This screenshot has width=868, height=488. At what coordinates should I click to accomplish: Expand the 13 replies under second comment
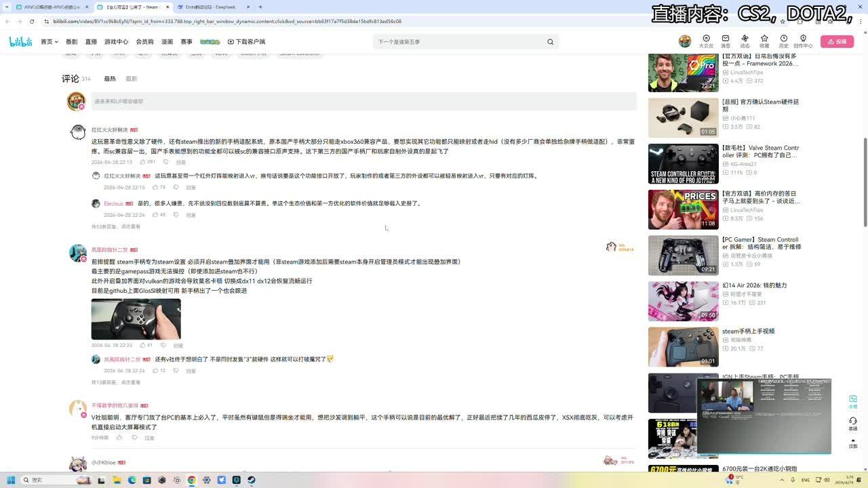point(116,382)
